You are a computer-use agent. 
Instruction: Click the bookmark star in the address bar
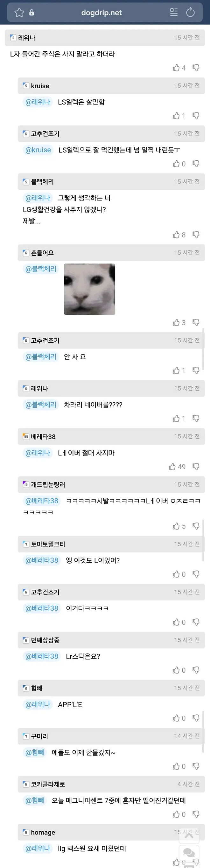[x=19, y=12]
